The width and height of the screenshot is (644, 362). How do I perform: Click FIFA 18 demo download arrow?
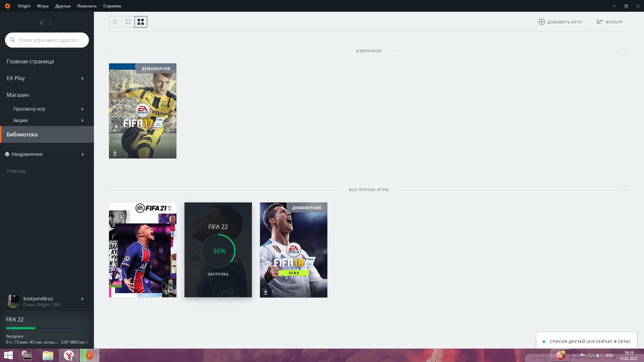[x=266, y=292]
